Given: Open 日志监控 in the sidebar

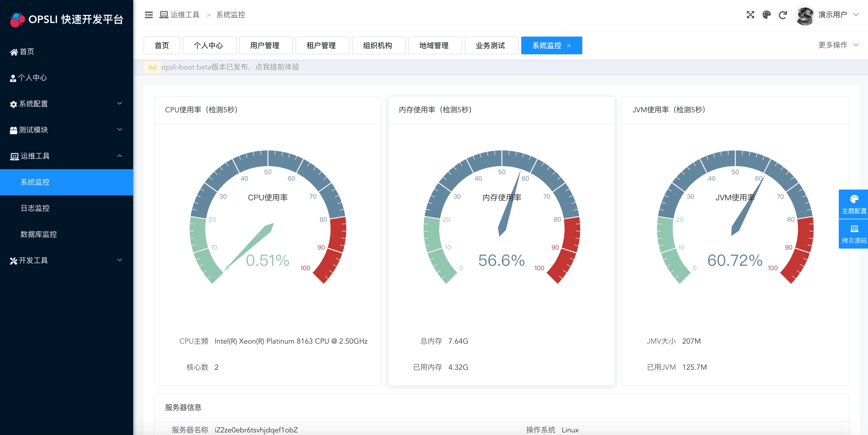Looking at the screenshot, I should click(x=35, y=208).
